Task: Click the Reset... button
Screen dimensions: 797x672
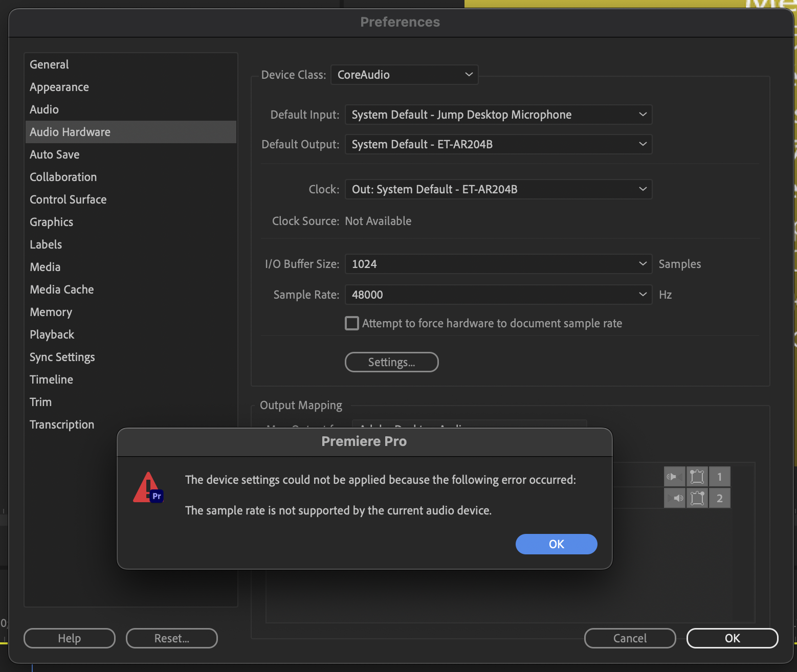Action: (x=171, y=638)
